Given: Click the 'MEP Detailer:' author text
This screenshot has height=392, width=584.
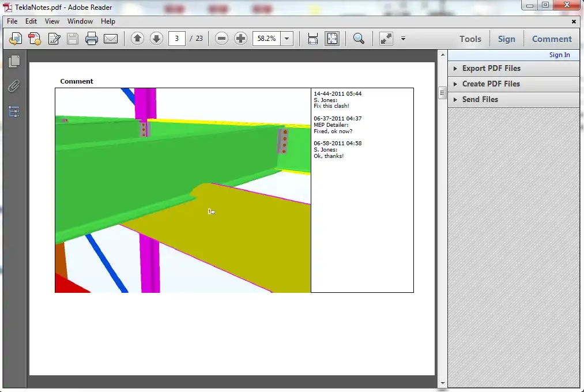Looking at the screenshot, I should pos(331,125).
